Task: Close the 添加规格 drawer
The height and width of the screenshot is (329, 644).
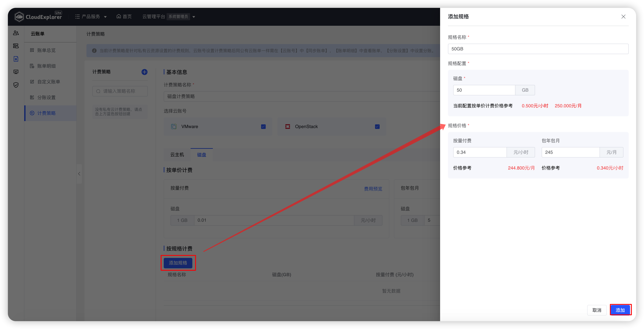Action: [x=623, y=17]
